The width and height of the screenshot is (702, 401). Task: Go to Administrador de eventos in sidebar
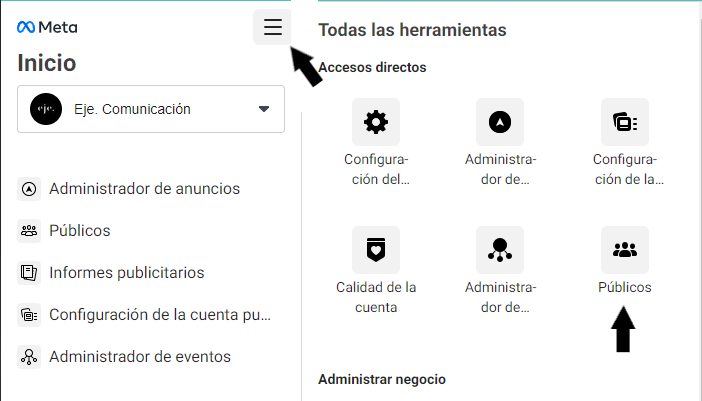click(139, 356)
